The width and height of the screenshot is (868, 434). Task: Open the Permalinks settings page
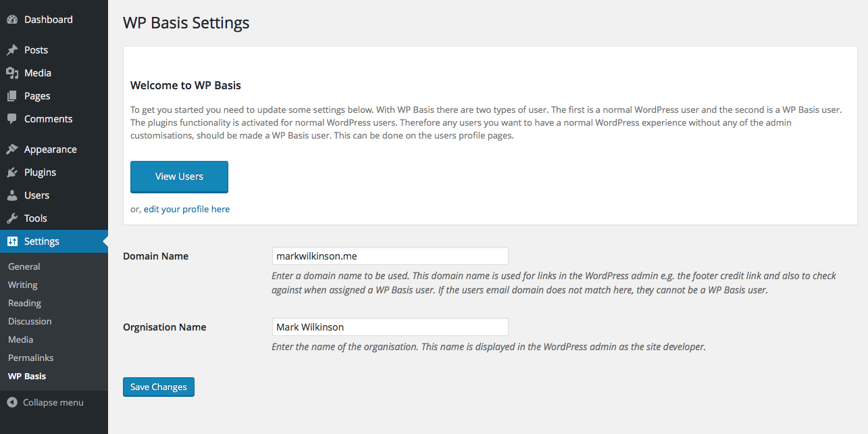31,358
